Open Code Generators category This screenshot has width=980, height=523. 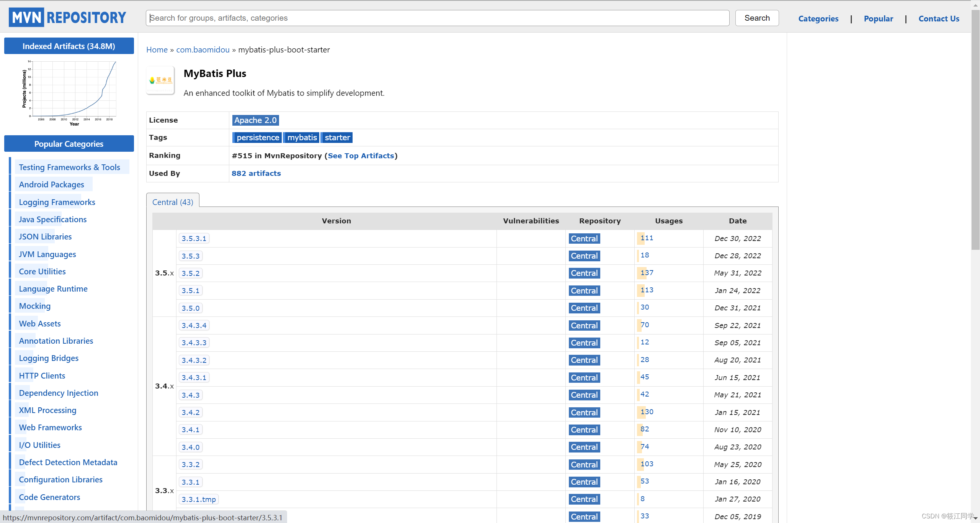49,497
